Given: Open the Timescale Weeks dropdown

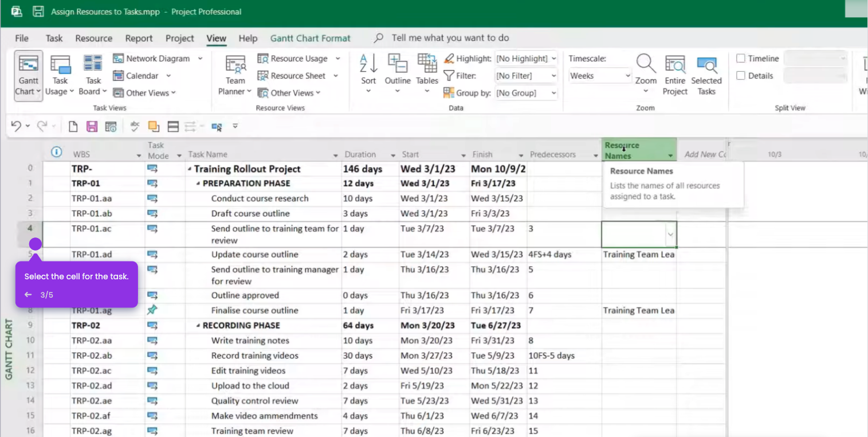Looking at the screenshot, I should coord(600,76).
